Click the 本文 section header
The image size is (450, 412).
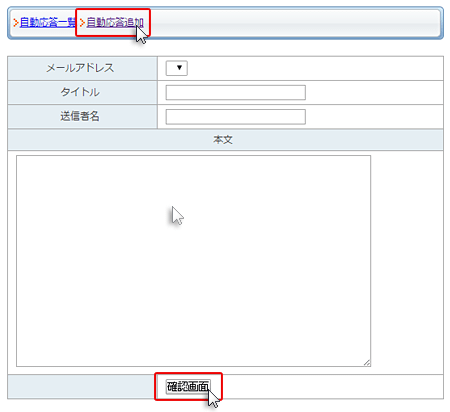point(225,140)
